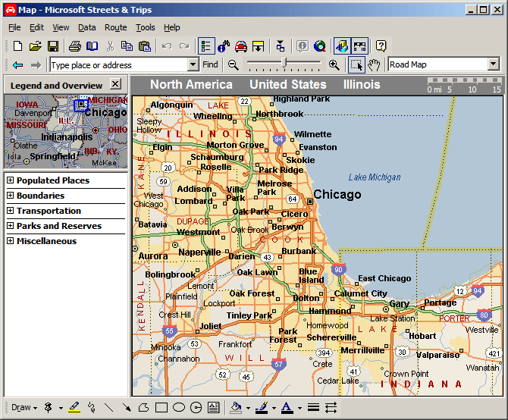Screen dimensions: 508x420
Task: Click the North America breadcrumb link
Action: tap(191, 84)
